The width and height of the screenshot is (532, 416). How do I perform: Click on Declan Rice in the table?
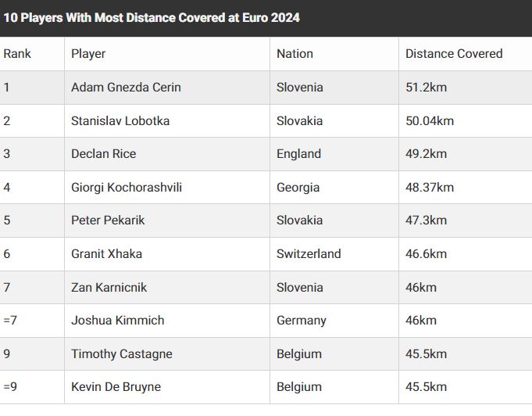tap(103, 154)
